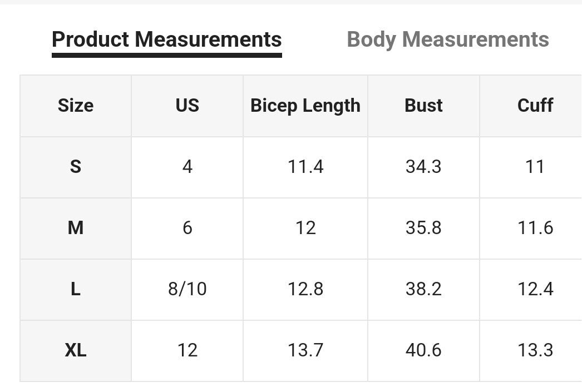582x392 pixels.
Task: Click the 35.8 bust cell
Action: click(423, 228)
